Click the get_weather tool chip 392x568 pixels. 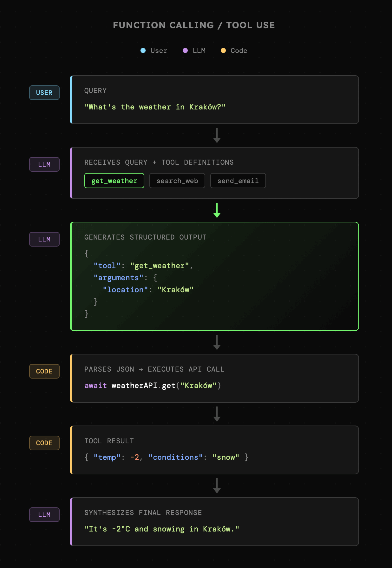coord(114,181)
